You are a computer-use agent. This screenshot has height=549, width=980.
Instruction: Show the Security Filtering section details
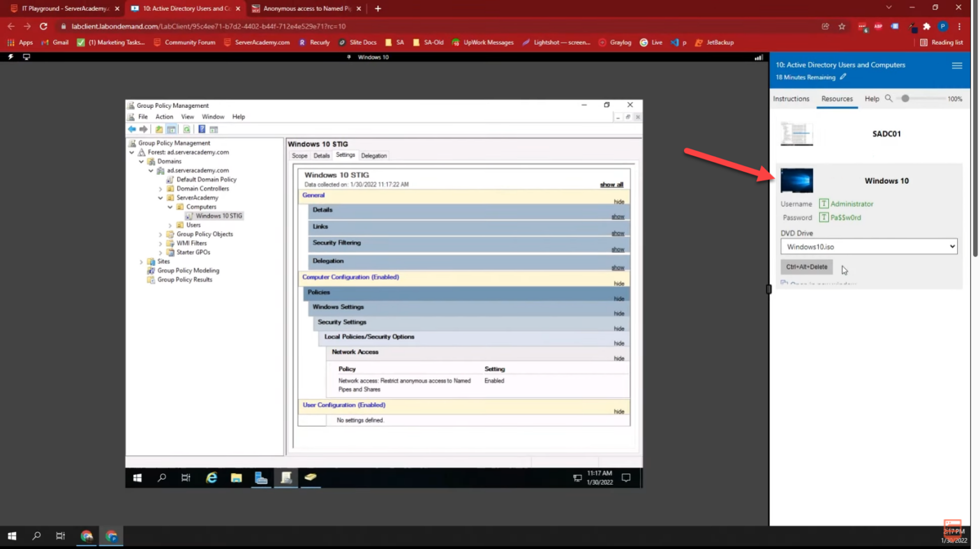[x=618, y=250]
